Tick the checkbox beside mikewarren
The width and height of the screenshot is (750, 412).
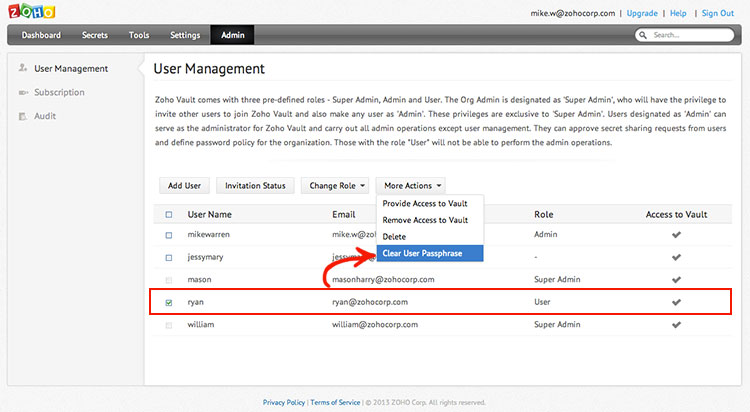click(x=168, y=235)
